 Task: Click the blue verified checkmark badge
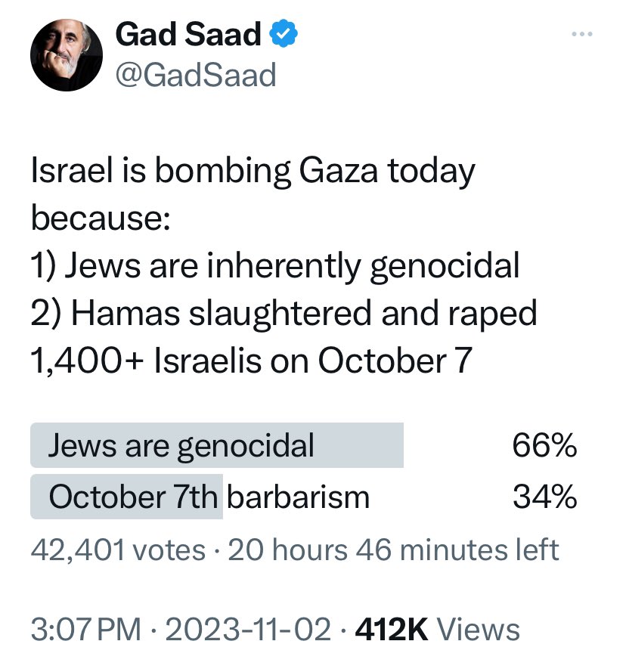tap(285, 35)
